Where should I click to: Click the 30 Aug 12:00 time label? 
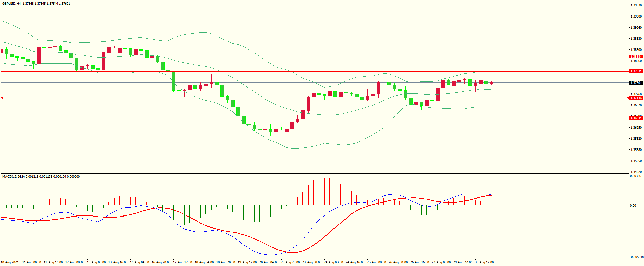point(484,262)
